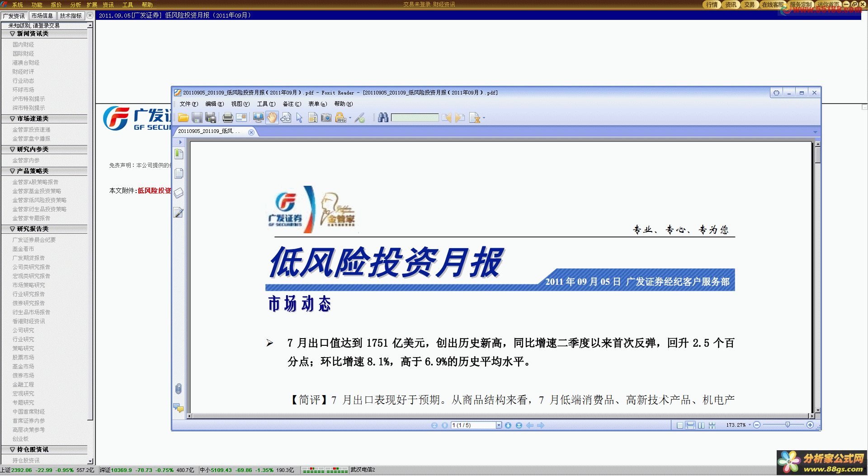The image size is (868, 476).
Task: Open the RMS dropdown arrow
Action: [350, 118]
